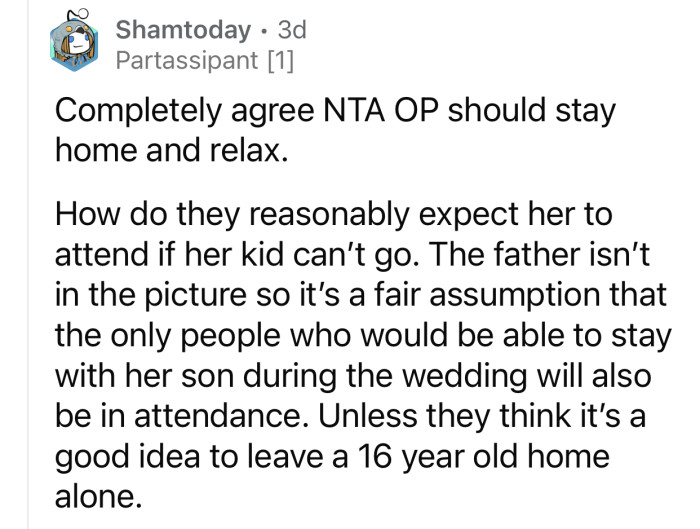
Task: Click the word NTA in the comment
Action: (x=353, y=110)
